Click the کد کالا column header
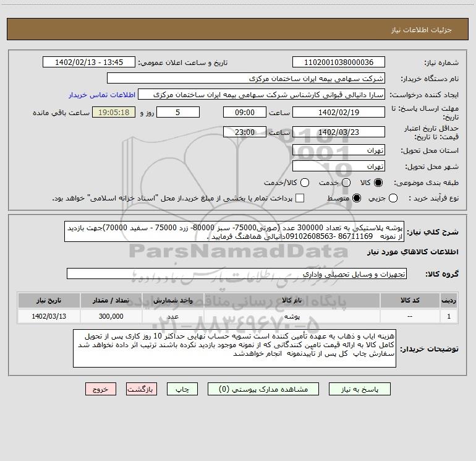 (x=410, y=300)
